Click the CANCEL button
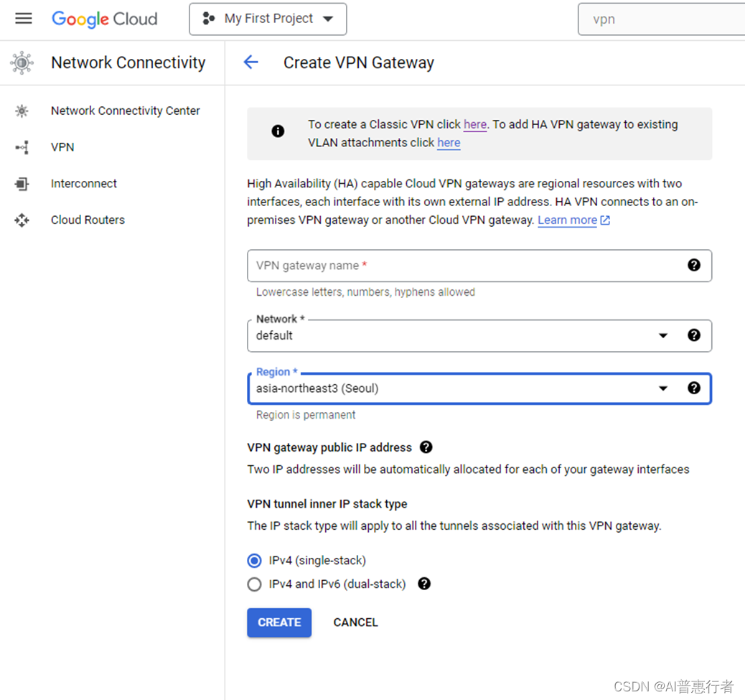The height and width of the screenshot is (700, 745). coord(355,622)
